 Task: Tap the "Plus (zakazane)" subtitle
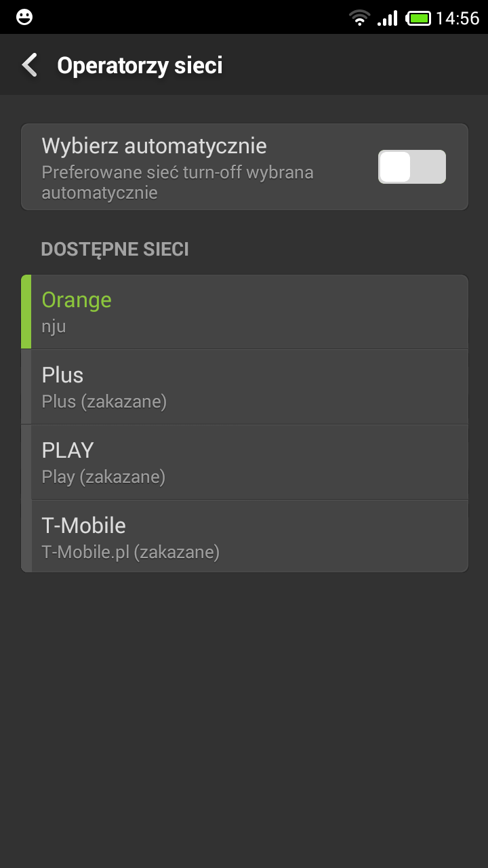(104, 401)
